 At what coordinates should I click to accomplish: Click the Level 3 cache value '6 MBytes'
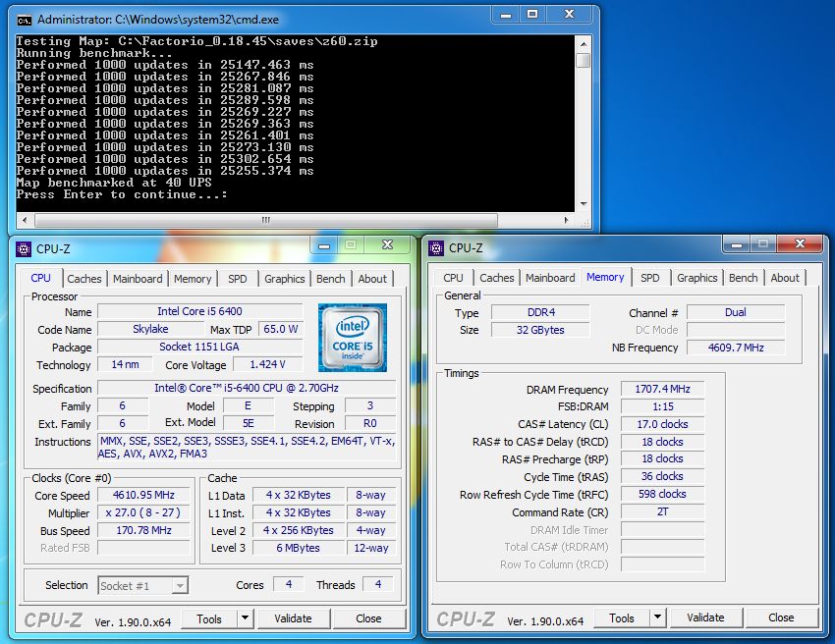(299, 548)
